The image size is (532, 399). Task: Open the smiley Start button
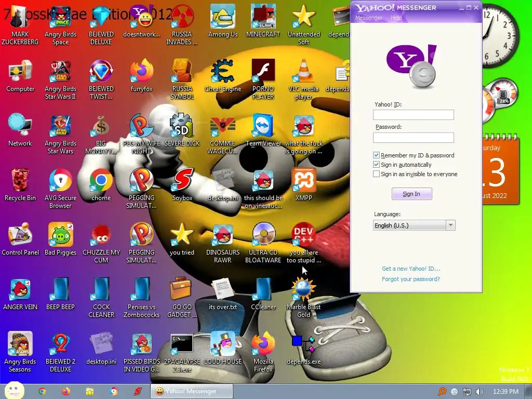(x=14, y=391)
